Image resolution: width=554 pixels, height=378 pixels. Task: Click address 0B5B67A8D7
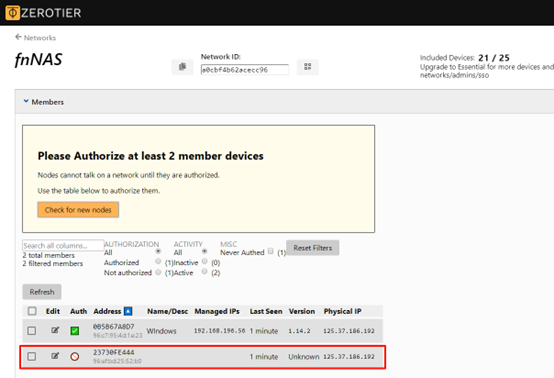pos(114,326)
